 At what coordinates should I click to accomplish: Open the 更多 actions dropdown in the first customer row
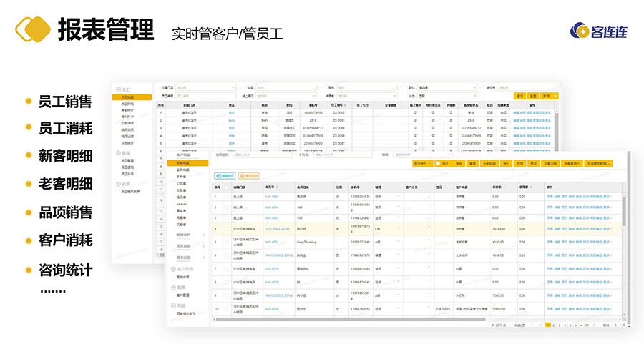tap(608, 197)
